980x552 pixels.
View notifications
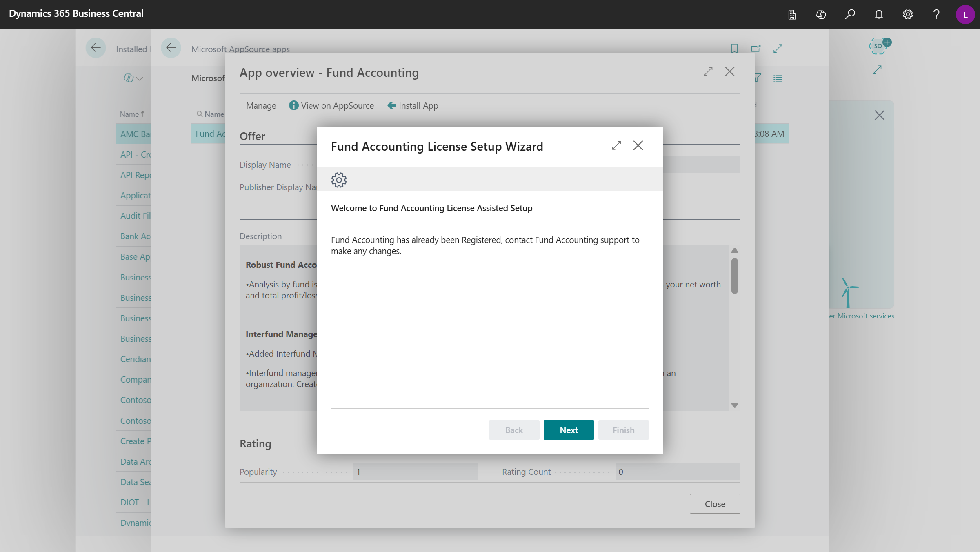tap(878, 14)
